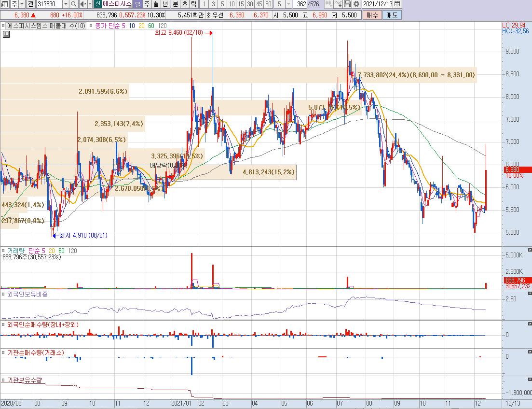Select interval 3 button

(213, 4)
